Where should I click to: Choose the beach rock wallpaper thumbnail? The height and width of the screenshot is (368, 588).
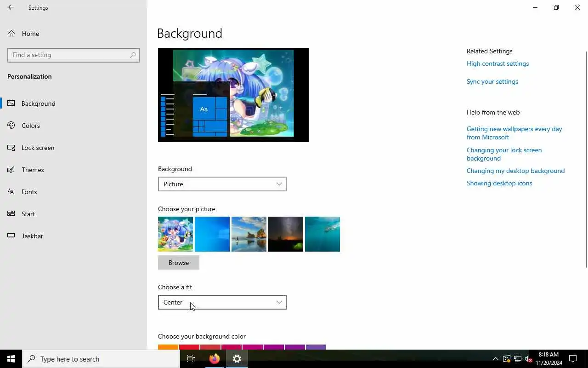coord(249,234)
